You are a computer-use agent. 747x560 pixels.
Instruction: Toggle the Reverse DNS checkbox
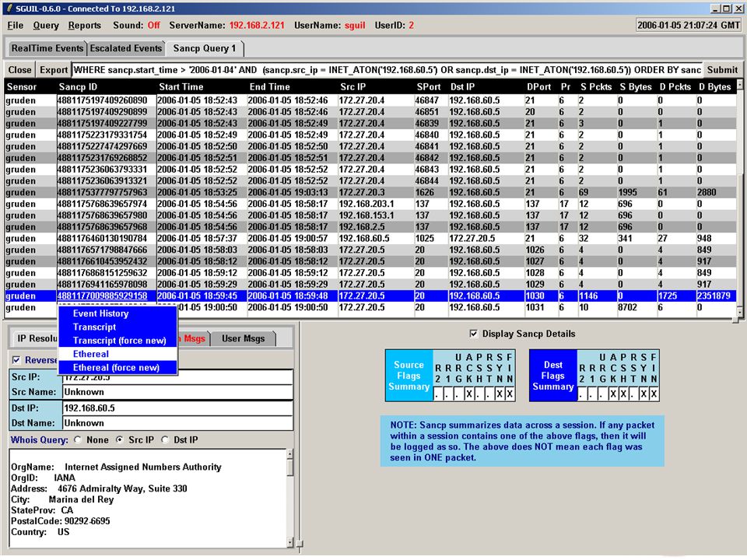[x=16, y=360]
